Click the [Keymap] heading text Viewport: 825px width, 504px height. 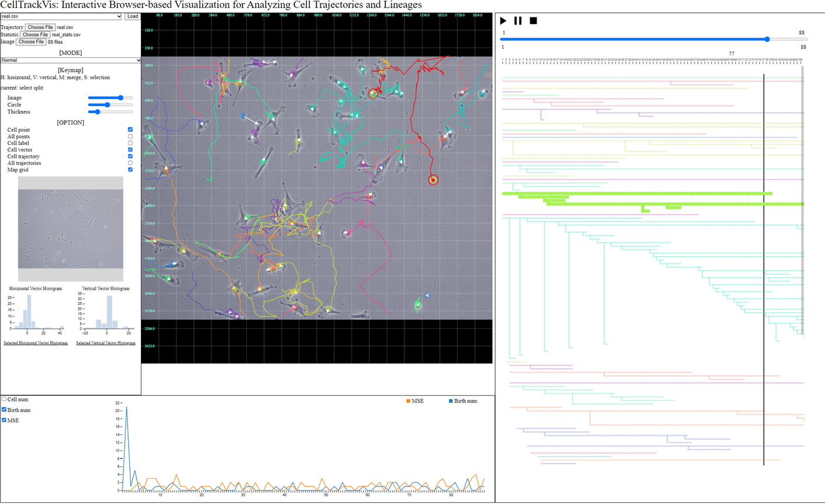click(70, 70)
